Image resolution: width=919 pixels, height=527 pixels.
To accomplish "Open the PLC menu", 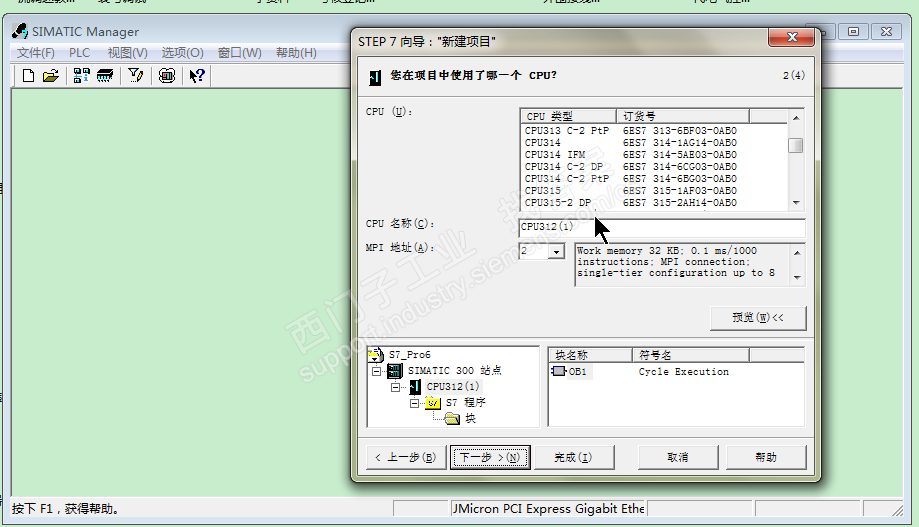I will [79, 53].
